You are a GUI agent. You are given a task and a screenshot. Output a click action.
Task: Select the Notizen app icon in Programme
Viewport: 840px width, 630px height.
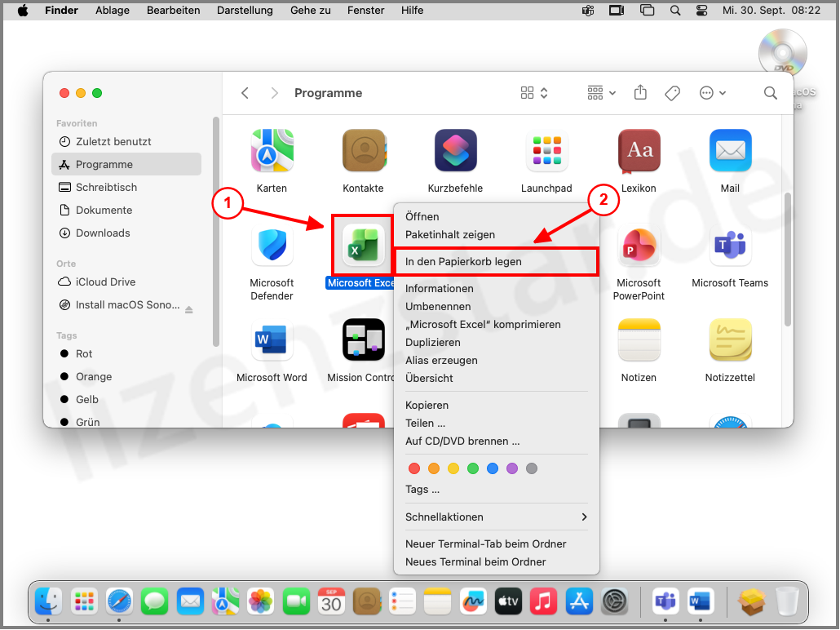point(639,340)
